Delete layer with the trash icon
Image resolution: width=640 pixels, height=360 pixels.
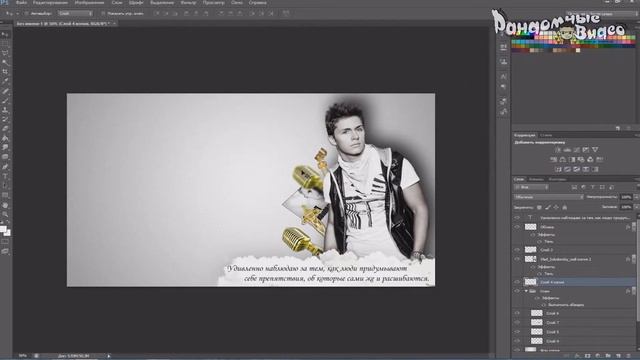click(x=629, y=356)
